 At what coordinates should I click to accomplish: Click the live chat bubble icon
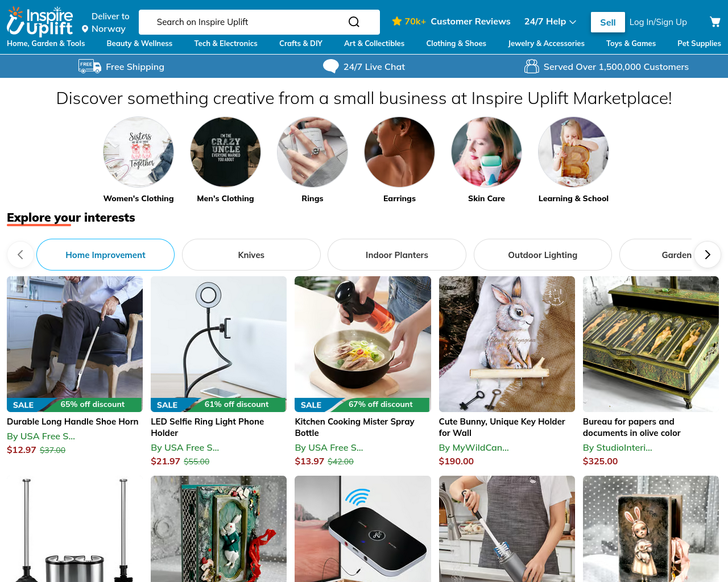(330, 66)
